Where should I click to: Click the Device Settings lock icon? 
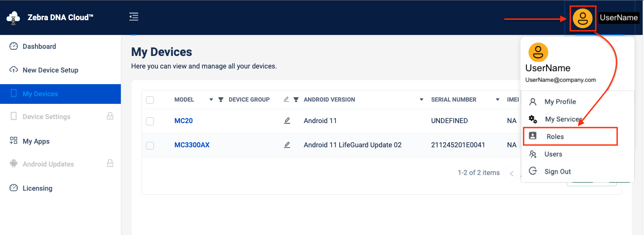tap(110, 116)
